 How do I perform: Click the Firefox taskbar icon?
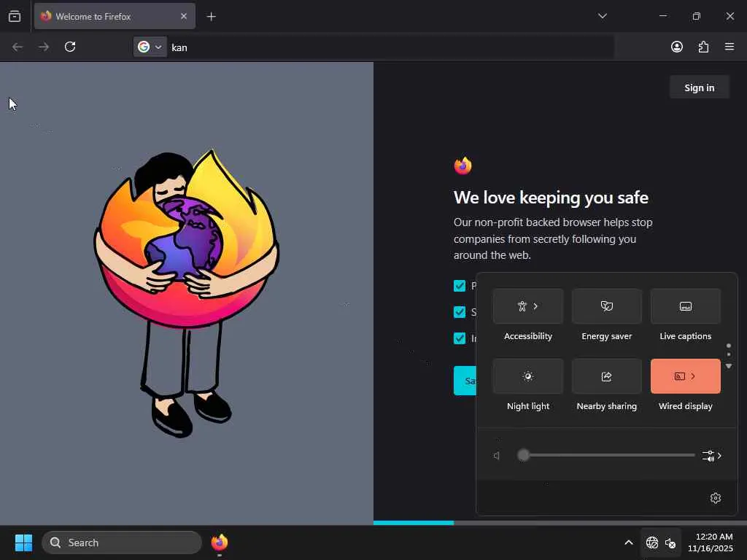[x=219, y=542]
